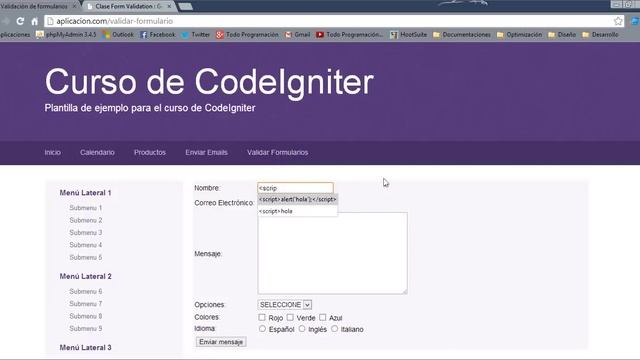Open Validar Formularios in the navigation menu
This screenshot has height=360, width=640.
tap(278, 152)
